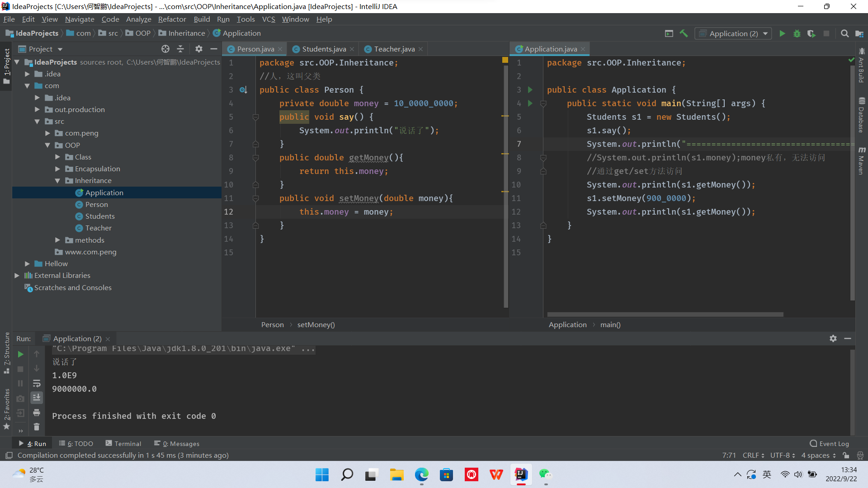This screenshot has width=868, height=488.
Task: Click the Build project hammer icon
Action: pos(684,33)
